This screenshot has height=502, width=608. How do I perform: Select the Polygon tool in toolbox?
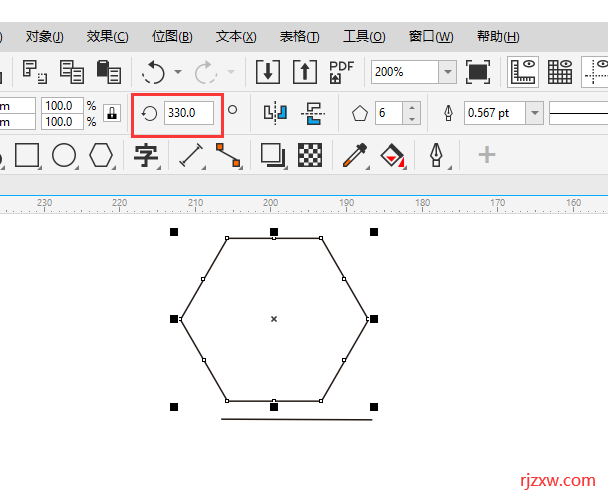point(101,155)
